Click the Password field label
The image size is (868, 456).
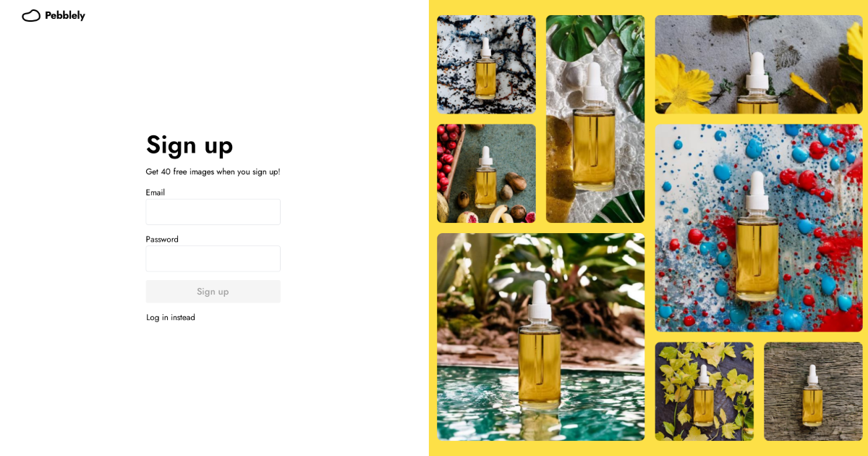point(162,239)
